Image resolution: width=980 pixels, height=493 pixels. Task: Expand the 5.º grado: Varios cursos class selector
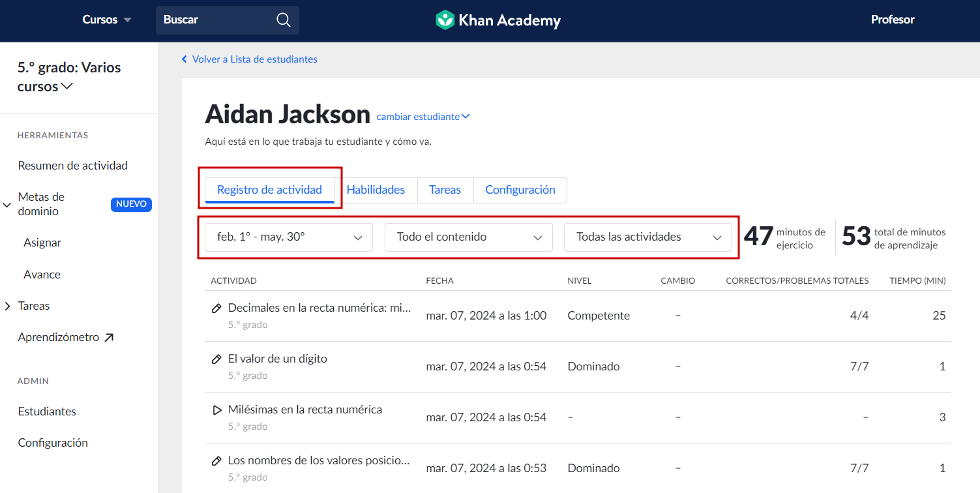click(x=69, y=77)
